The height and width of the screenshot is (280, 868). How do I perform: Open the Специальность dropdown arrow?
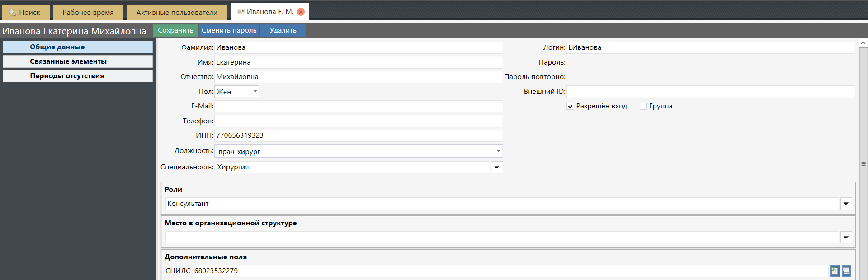497,168
